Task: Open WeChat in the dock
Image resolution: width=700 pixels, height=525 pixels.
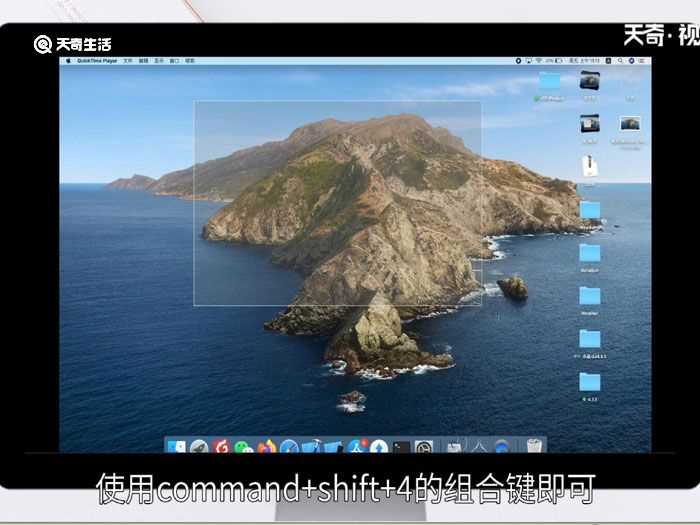Action: [244, 447]
